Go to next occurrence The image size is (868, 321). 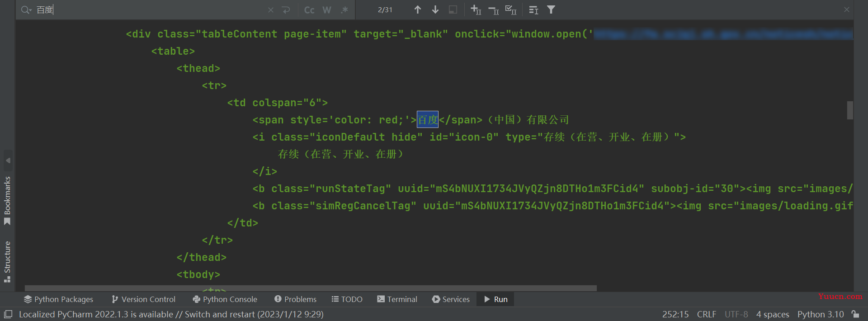click(435, 9)
